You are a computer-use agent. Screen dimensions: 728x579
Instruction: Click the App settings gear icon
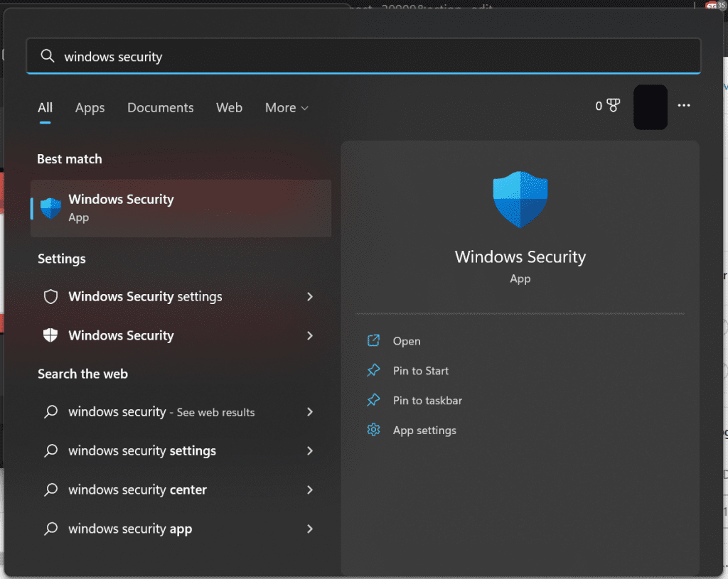[x=373, y=430]
